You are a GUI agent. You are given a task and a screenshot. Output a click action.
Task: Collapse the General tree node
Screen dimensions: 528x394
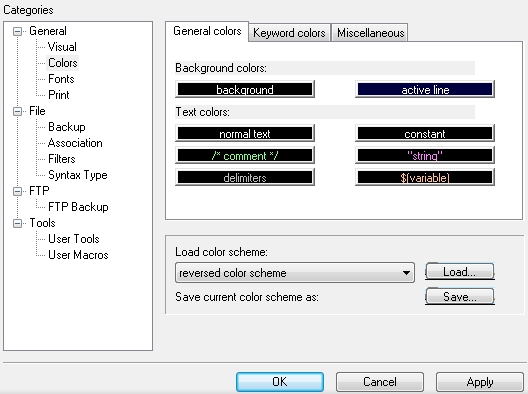17,32
